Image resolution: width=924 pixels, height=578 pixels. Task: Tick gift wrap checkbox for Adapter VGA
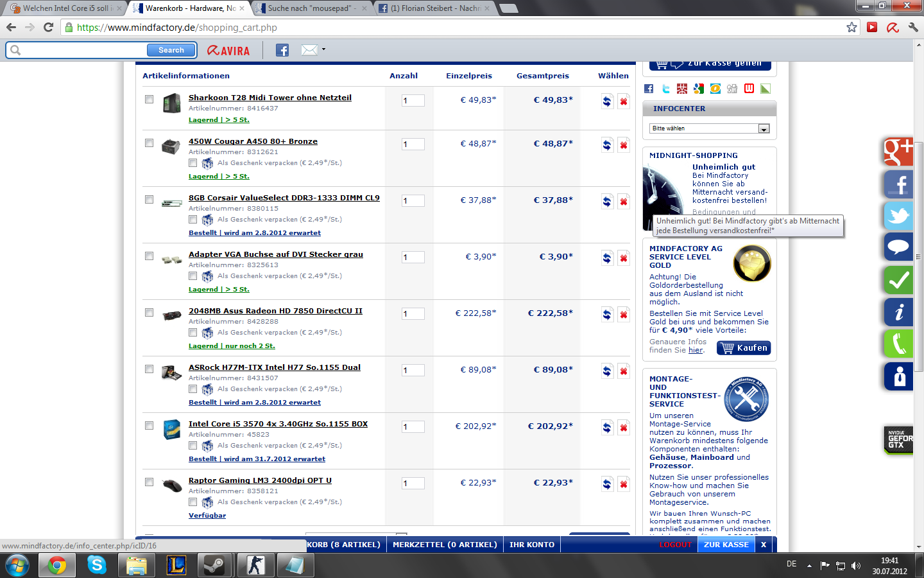coord(193,276)
